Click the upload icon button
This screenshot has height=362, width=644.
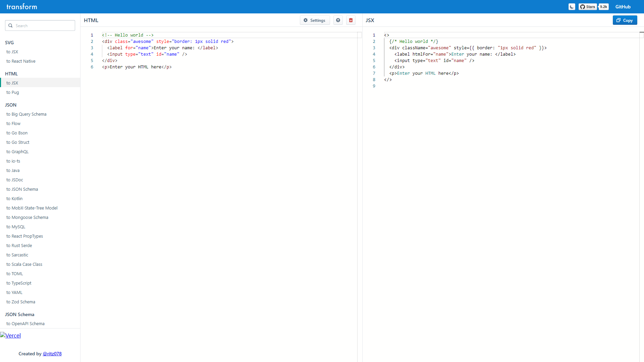pos(338,20)
